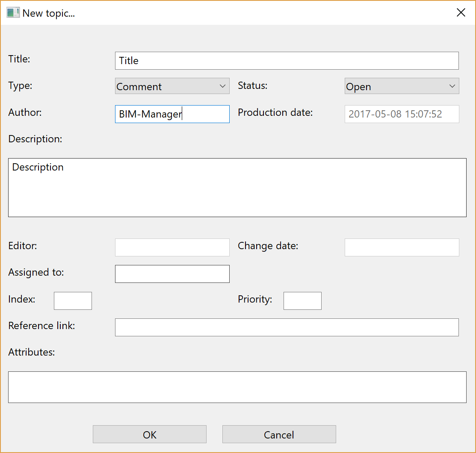Click the Editor input field
The height and width of the screenshot is (453, 476).
coord(171,247)
